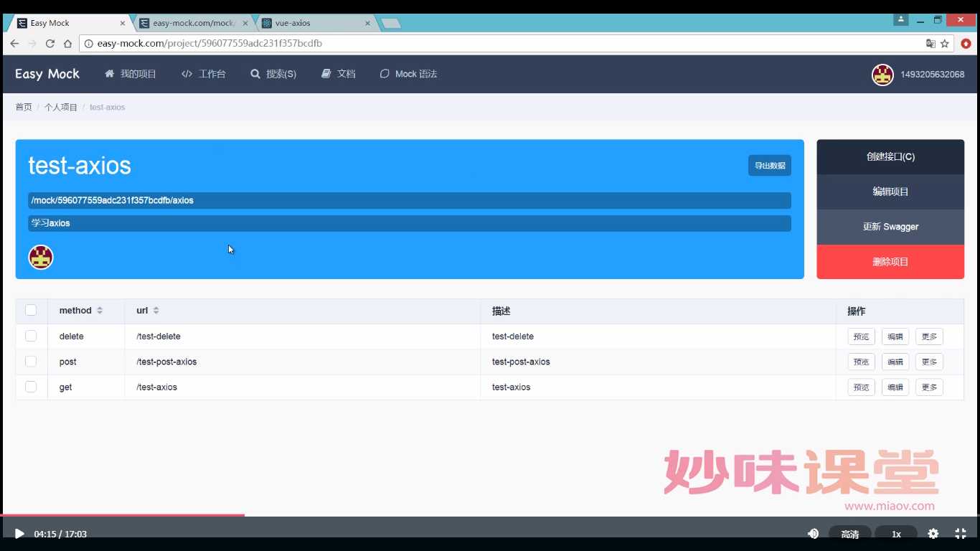Open 更多 for test-post-axios row
The height and width of the screenshot is (551, 980).
click(929, 362)
